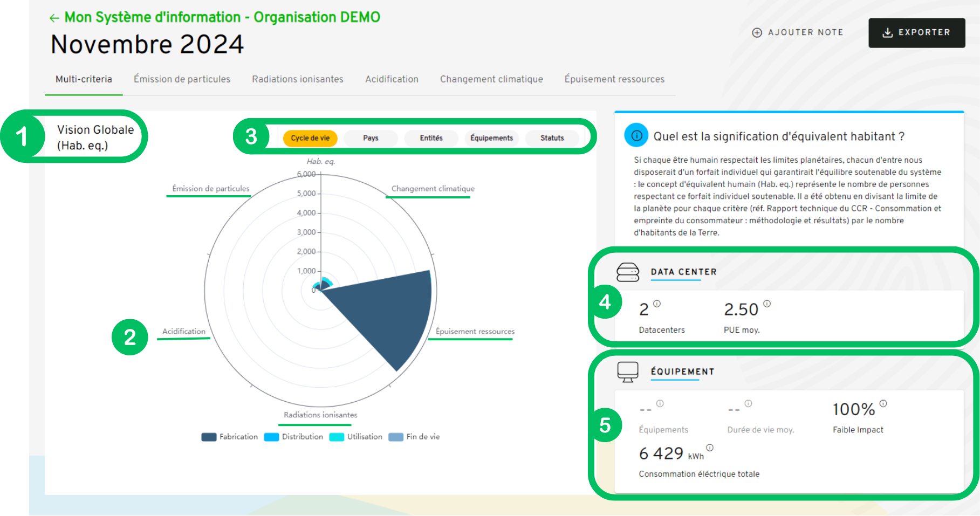
Task: Click the ÉQUIPEMENT section heading
Action: coord(682,371)
